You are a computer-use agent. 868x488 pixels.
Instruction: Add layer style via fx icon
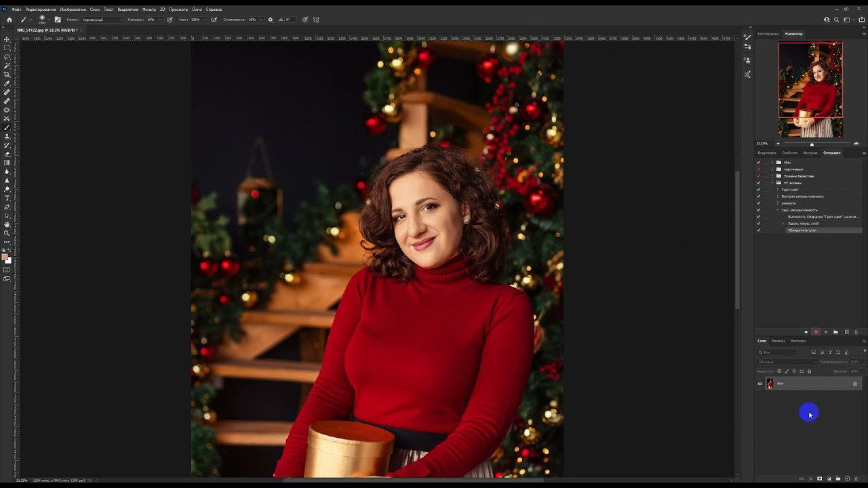(x=810, y=479)
